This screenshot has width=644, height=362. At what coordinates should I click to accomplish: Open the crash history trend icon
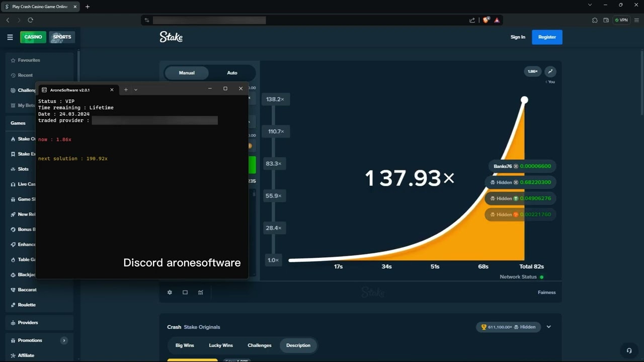(x=550, y=71)
